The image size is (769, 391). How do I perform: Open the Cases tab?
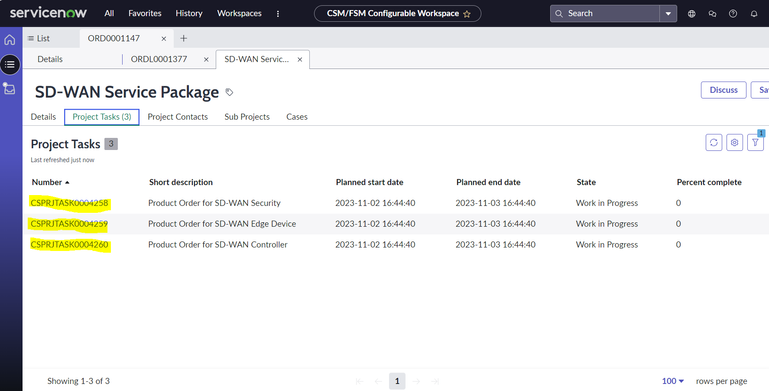pyautogui.click(x=297, y=117)
